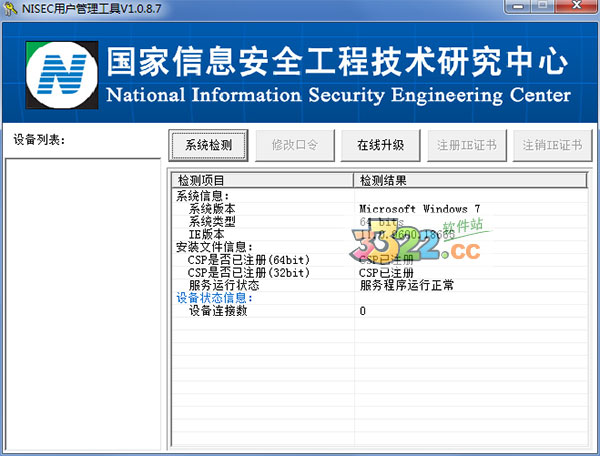Click the 检测结果 column header
The width and height of the screenshot is (600, 456).
(470, 180)
